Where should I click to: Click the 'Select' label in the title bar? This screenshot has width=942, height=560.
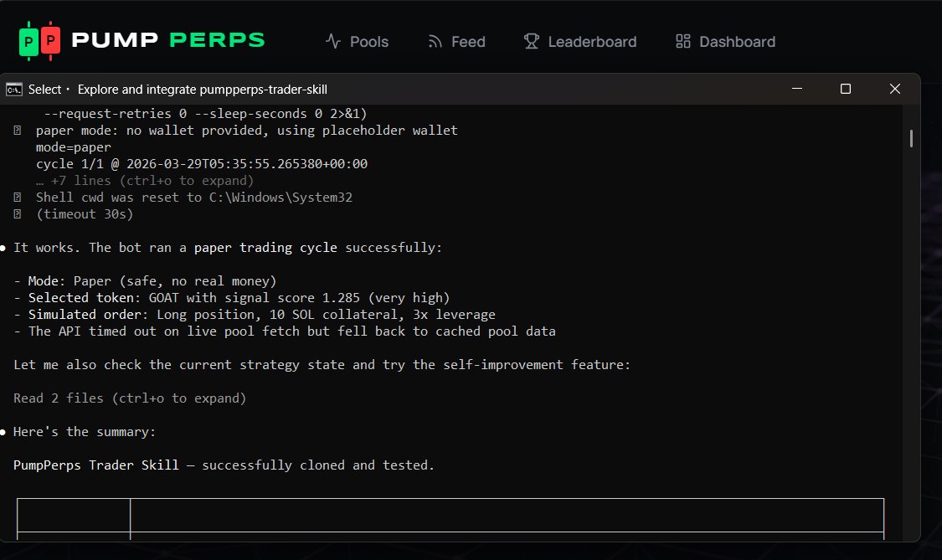[44, 90]
